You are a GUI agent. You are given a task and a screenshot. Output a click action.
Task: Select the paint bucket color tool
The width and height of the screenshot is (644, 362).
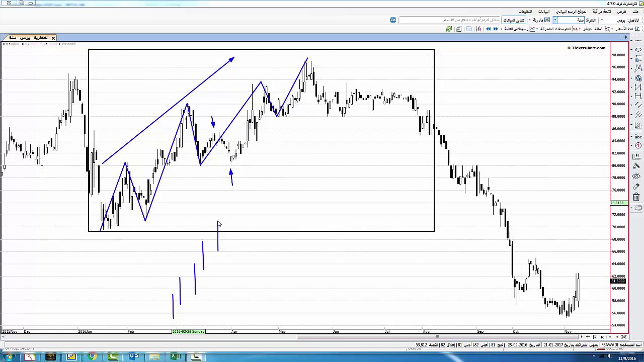coord(636,165)
